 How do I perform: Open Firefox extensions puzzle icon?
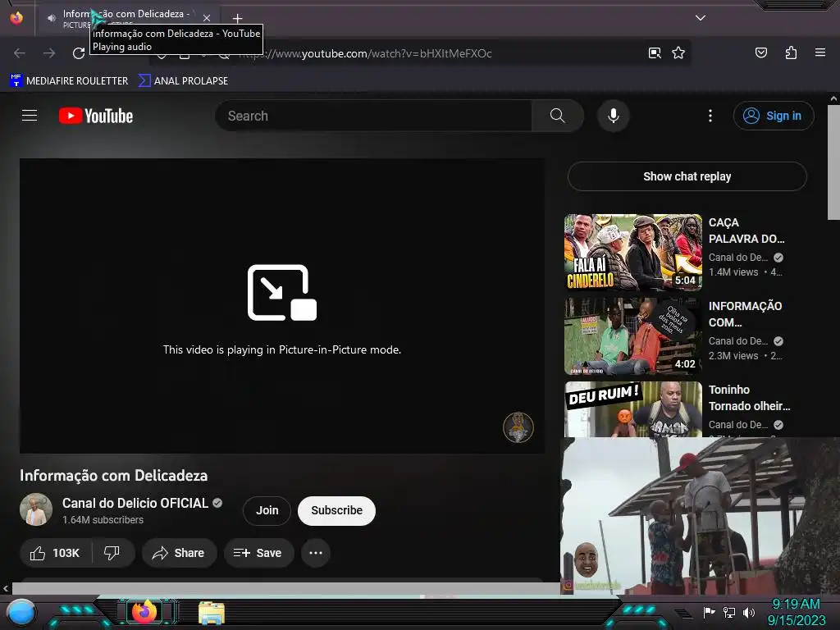tap(791, 52)
